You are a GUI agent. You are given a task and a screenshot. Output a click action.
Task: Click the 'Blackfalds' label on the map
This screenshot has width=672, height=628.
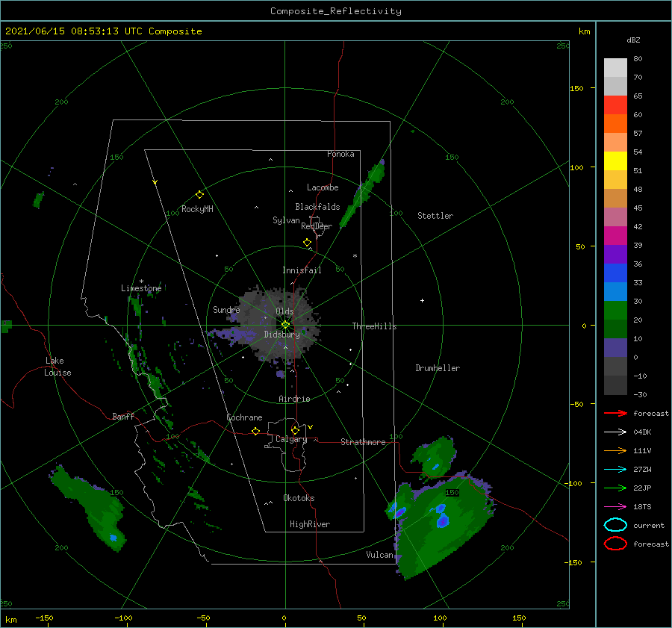317,207
